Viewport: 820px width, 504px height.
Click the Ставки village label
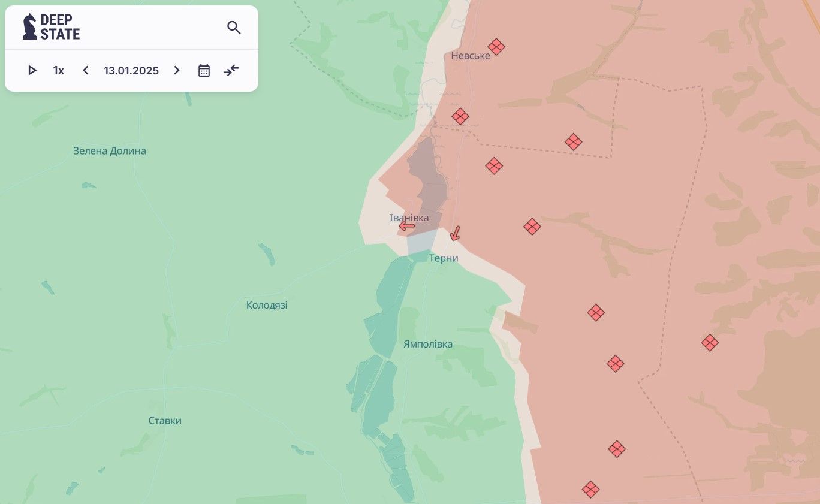point(165,421)
